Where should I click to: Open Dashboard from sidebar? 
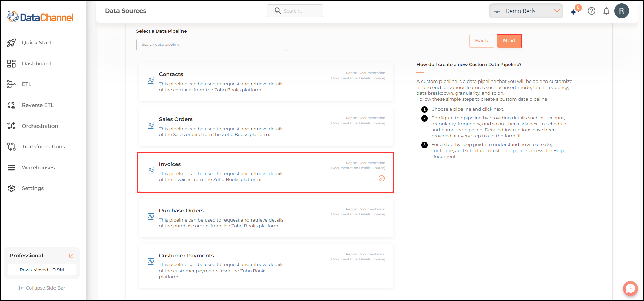36,64
